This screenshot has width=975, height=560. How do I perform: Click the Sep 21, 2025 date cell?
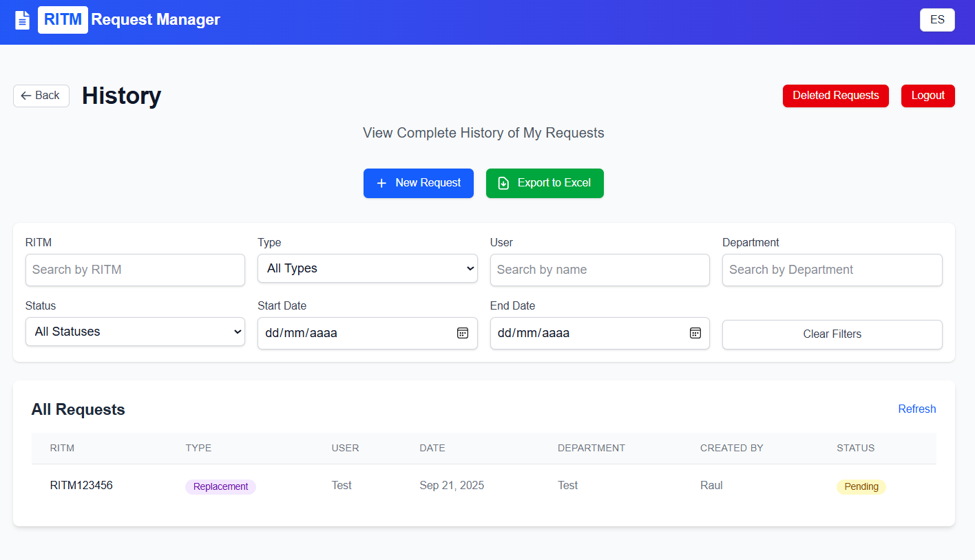(x=452, y=486)
